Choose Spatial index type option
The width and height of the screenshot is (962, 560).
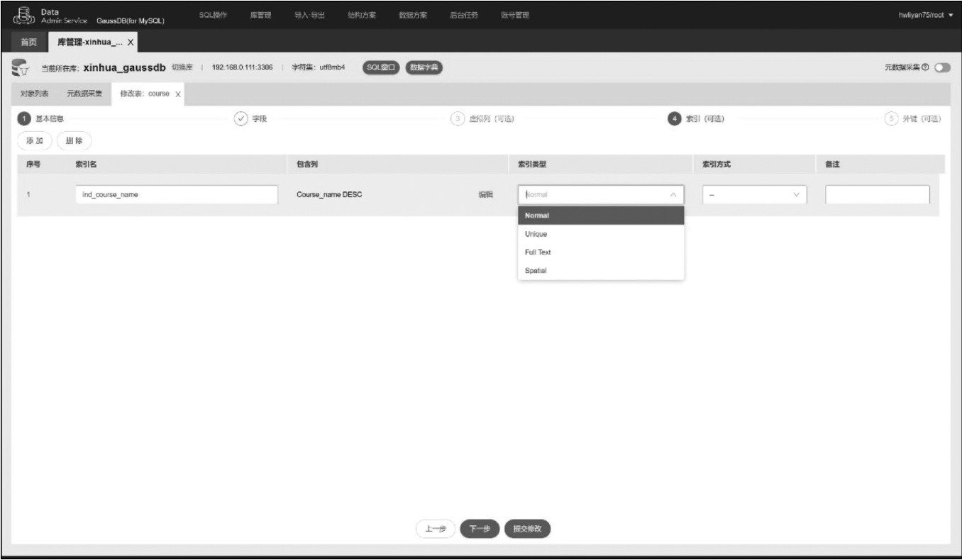click(601, 271)
